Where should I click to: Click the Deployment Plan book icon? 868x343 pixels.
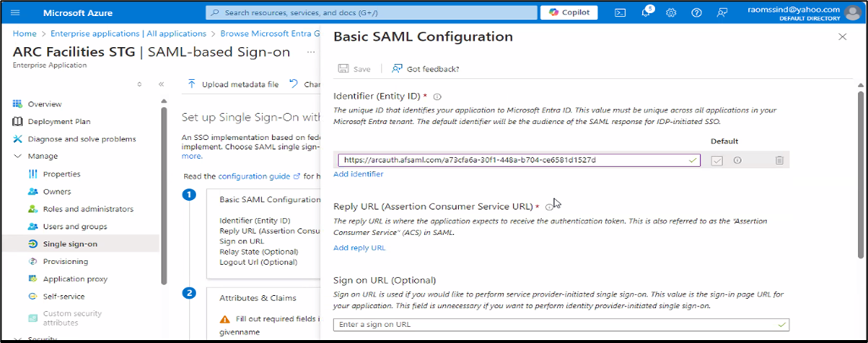(17, 122)
